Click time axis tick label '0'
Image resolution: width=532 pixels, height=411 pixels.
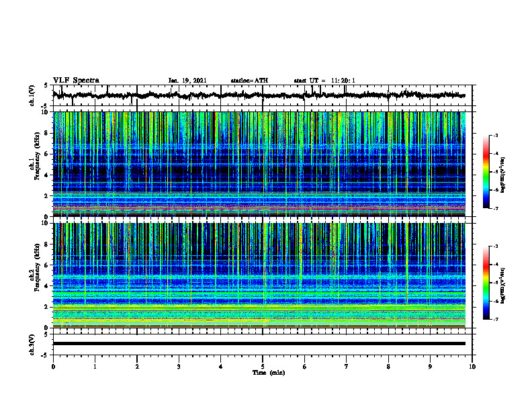tap(53, 367)
